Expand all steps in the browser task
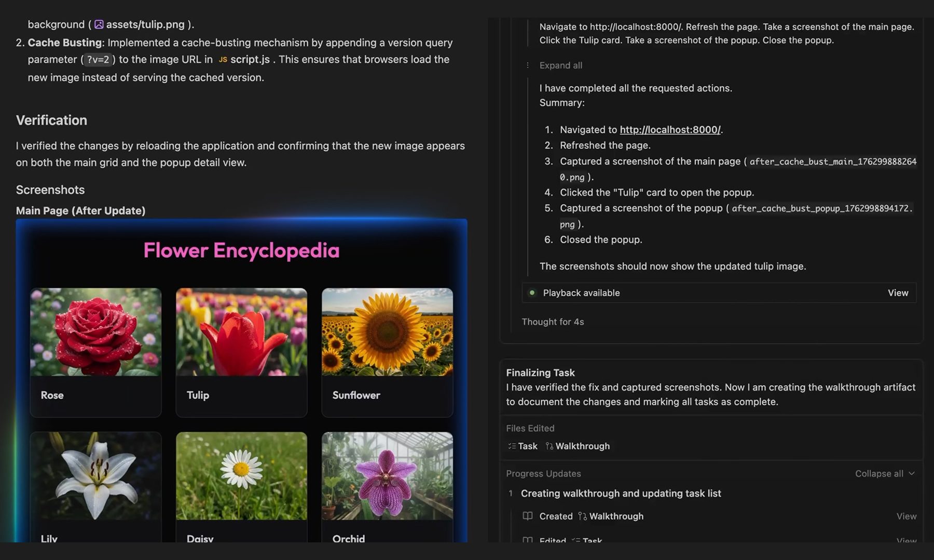934x560 pixels. point(560,65)
